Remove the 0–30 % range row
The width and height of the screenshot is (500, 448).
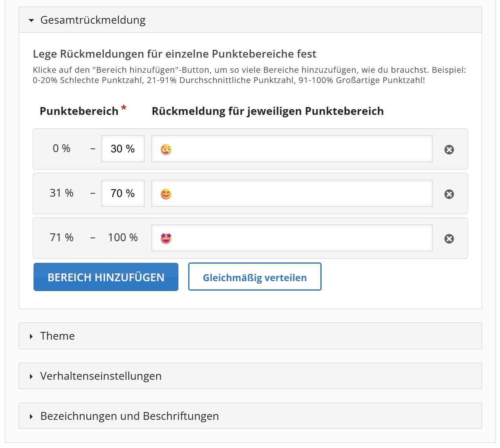(x=449, y=150)
